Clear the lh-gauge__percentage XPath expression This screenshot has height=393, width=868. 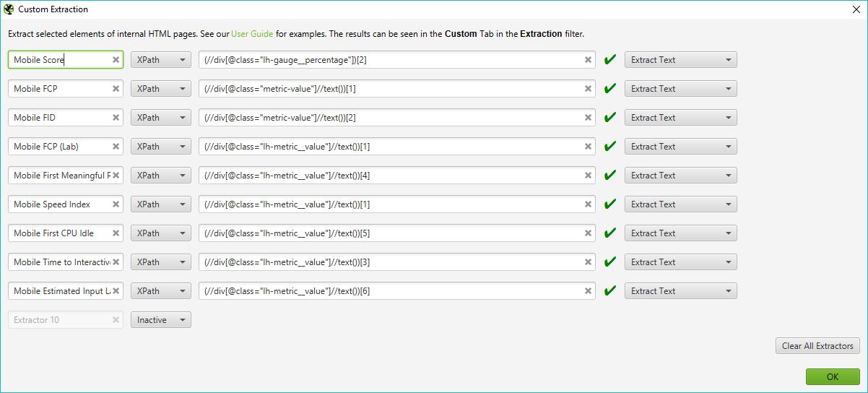click(x=588, y=60)
